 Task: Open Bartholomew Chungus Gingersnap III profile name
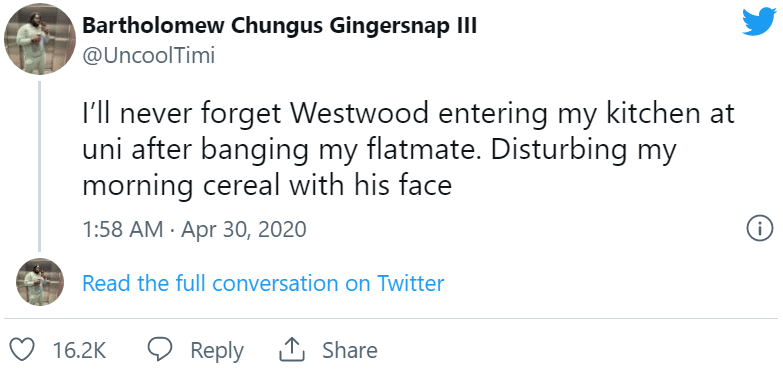[279, 26]
